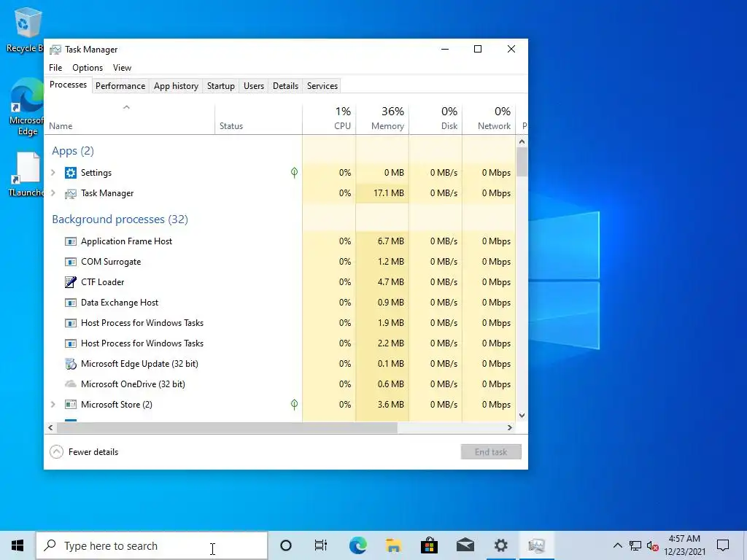Screen dimensions: 747x560
Task: Click the suspended leaf icon beside Microsoft Store
Action: click(x=295, y=405)
